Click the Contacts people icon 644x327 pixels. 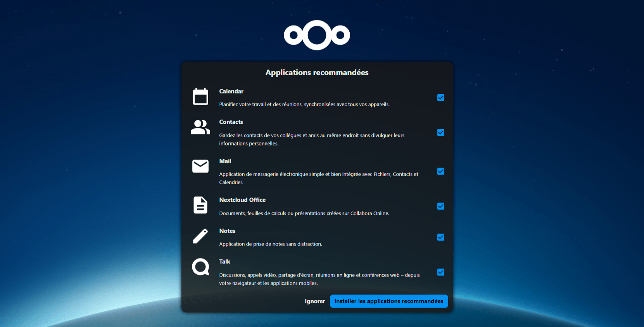[200, 127]
